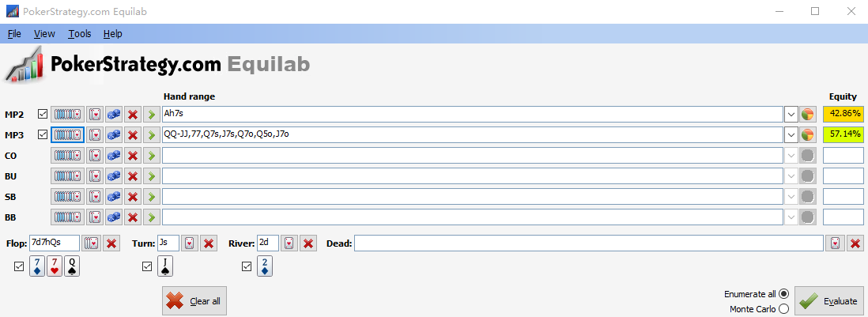This screenshot has width=868, height=317.
Task: Randomize CO hand with dice icon
Action: [x=114, y=156]
